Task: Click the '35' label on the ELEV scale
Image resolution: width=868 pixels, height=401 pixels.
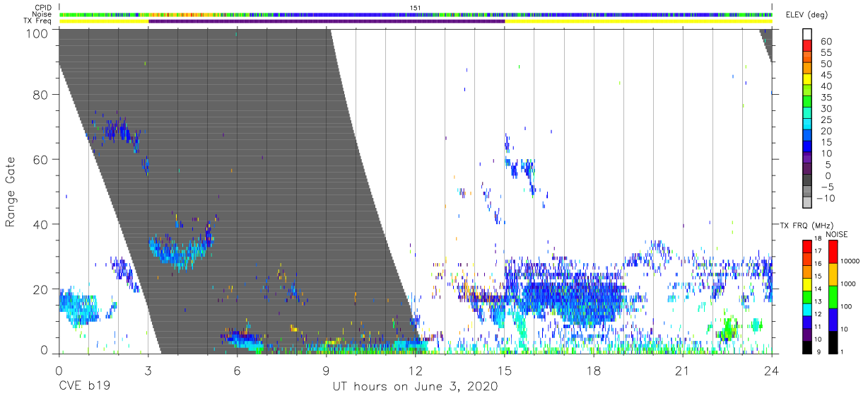Action: point(826,98)
